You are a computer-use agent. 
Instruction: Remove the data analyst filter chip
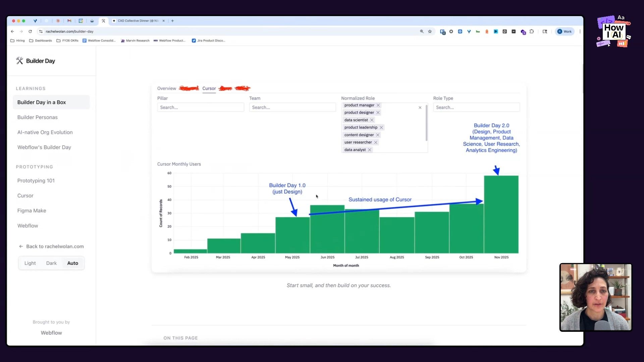[369, 150]
